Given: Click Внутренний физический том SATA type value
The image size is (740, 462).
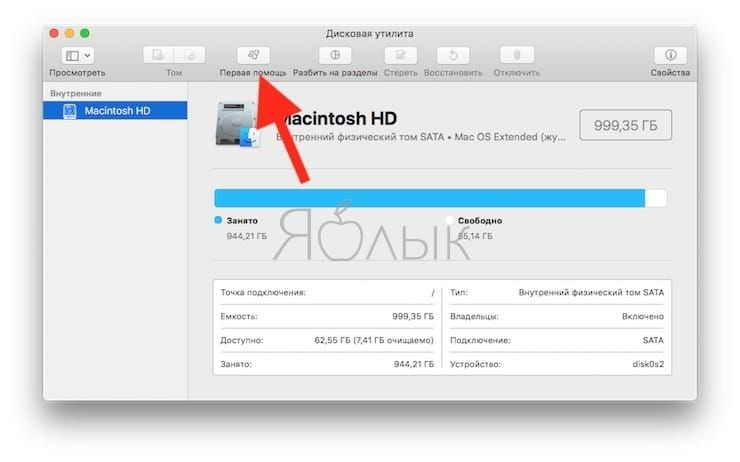Looking at the screenshot, I should tap(591, 293).
